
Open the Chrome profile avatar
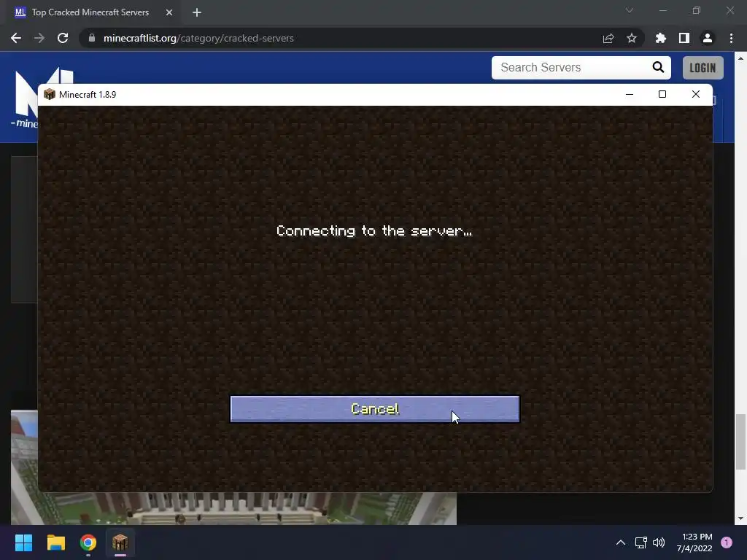[708, 38]
